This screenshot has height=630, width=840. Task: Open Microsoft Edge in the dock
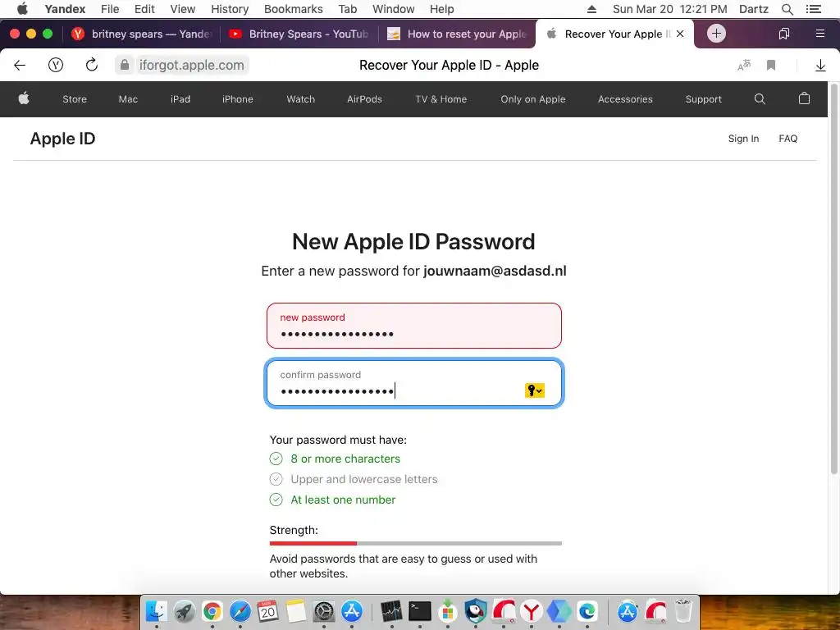587,610
